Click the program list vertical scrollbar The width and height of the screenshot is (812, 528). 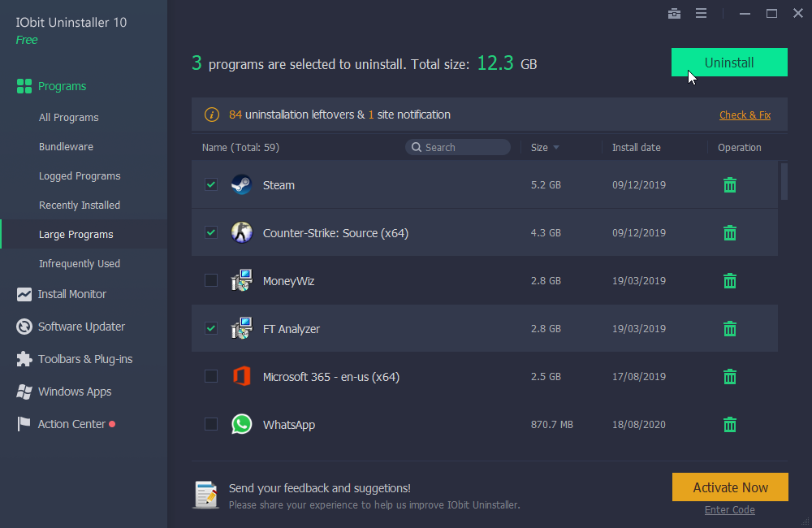click(784, 181)
